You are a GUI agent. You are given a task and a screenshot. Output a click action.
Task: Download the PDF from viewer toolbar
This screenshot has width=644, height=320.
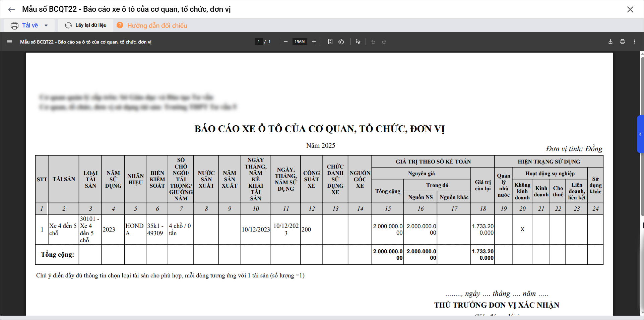click(610, 42)
